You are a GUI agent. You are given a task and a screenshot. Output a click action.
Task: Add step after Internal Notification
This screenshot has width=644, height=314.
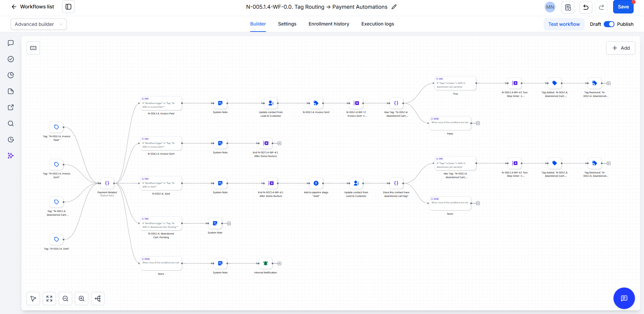tap(280, 263)
